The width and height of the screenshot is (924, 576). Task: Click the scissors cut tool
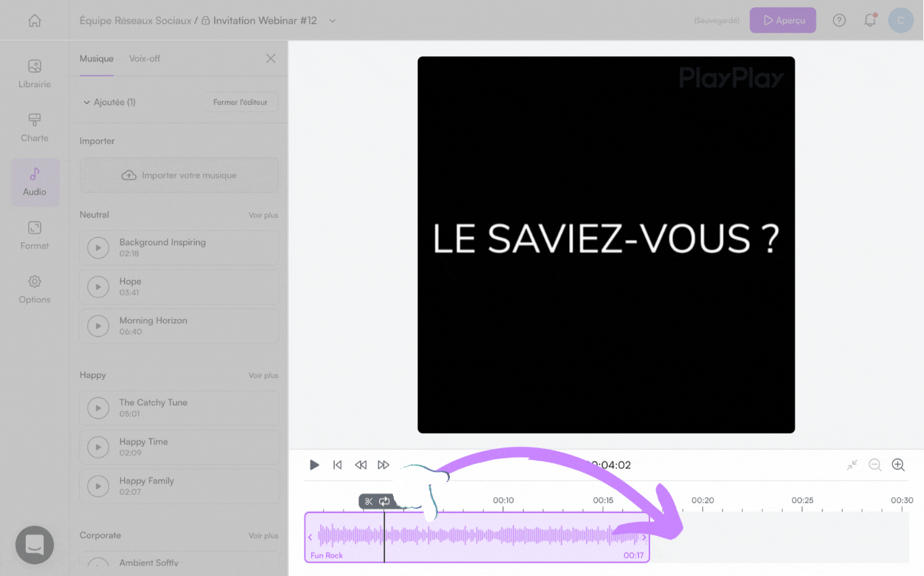(x=369, y=502)
